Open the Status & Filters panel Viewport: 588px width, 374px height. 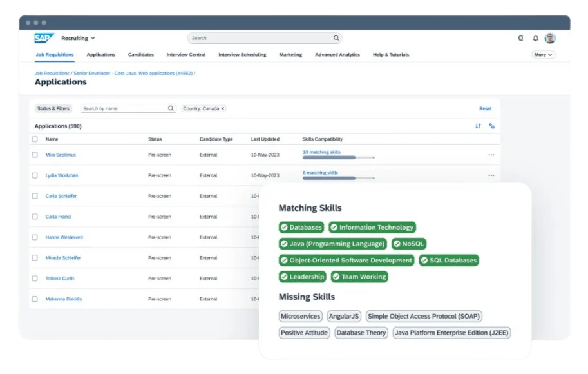(53, 109)
